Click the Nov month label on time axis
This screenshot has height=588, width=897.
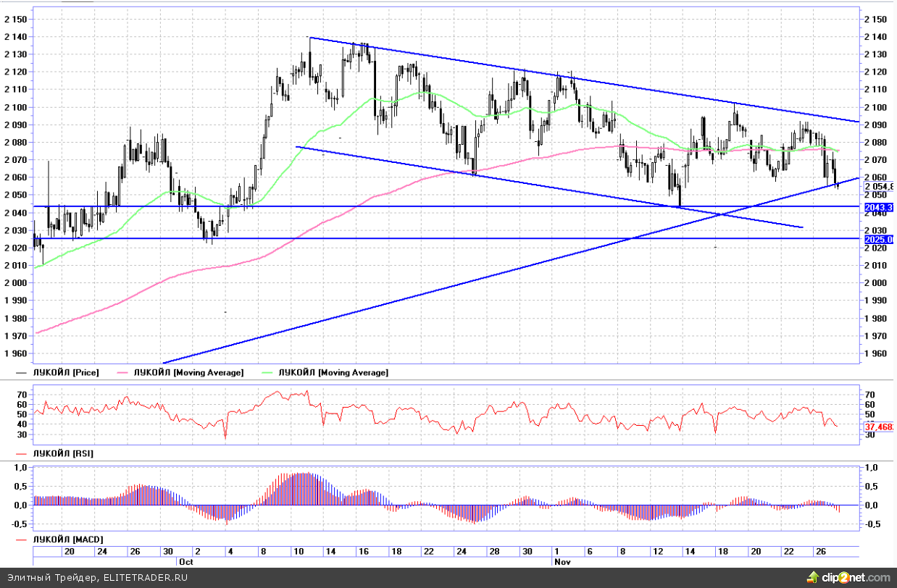(x=560, y=561)
